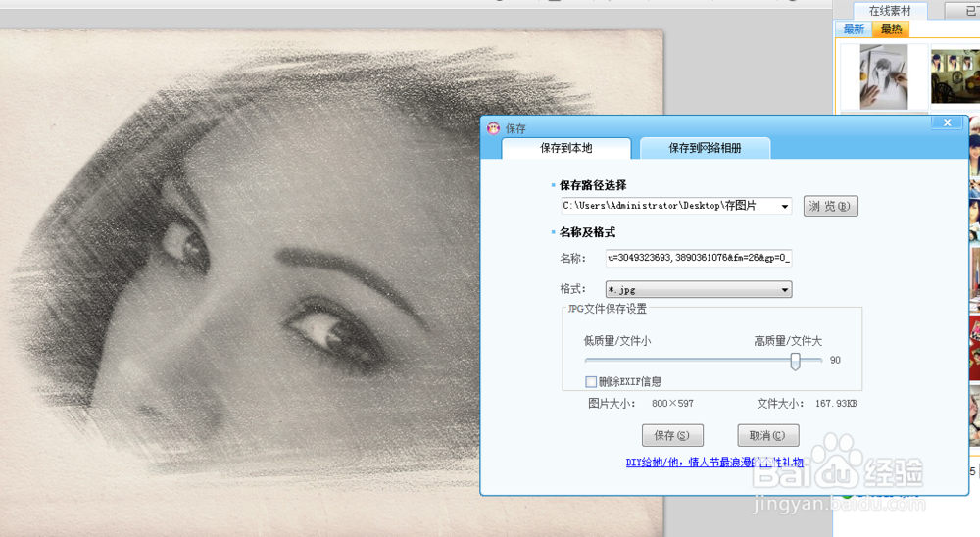Click the 800×597 image size text

(x=672, y=403)
